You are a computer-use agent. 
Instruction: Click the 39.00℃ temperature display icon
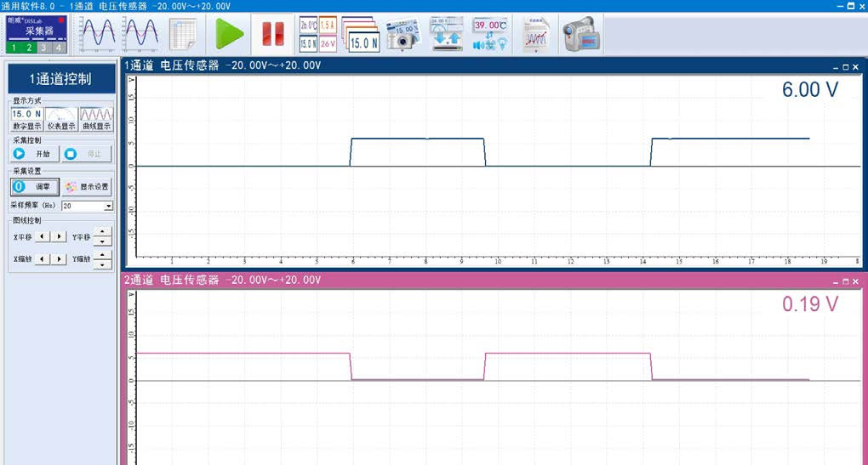[490, 34]
